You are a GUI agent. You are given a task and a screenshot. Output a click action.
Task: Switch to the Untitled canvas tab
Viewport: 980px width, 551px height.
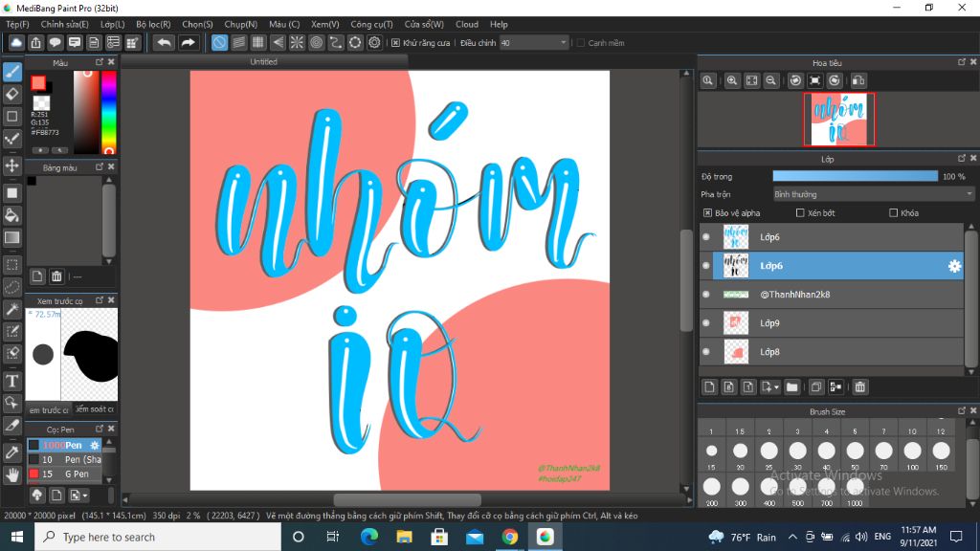pos(264,62)
